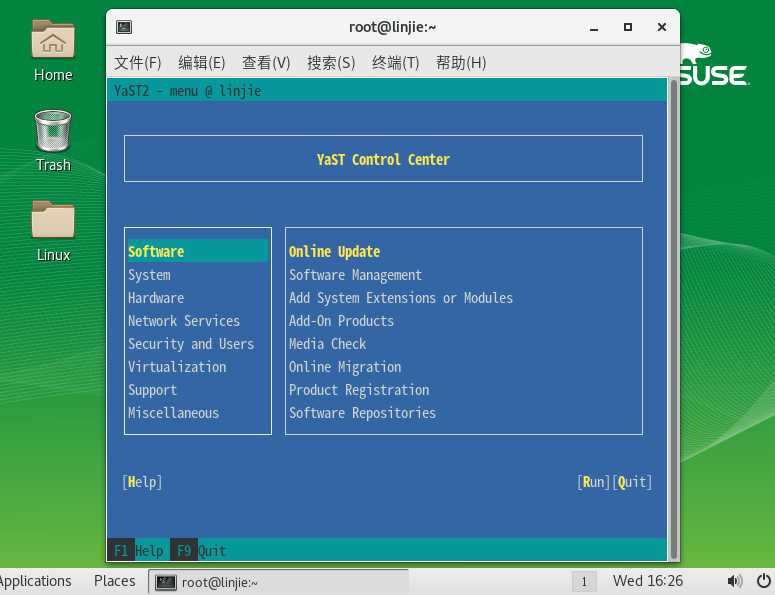The image size is (775, 595).
Task: Click the power icon in the panel
Action: pos(764,581)
